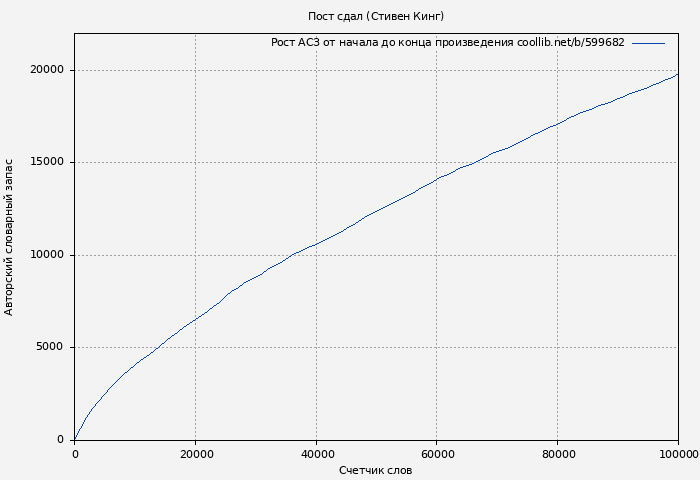700x480 pixels.
Task: Click the 100000 tick label on x-axis
Action: click(x=678, y=454)
